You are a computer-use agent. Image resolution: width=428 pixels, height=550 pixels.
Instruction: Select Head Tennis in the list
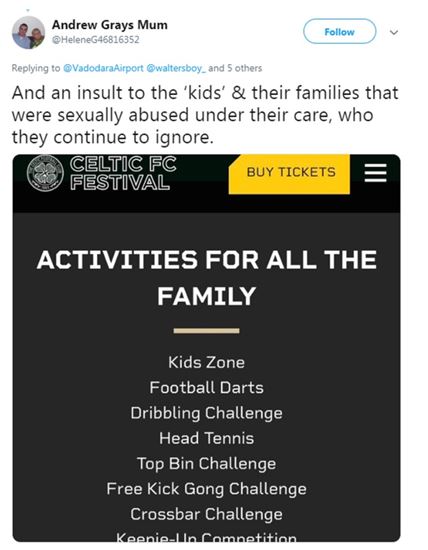(x=206, y=438)
